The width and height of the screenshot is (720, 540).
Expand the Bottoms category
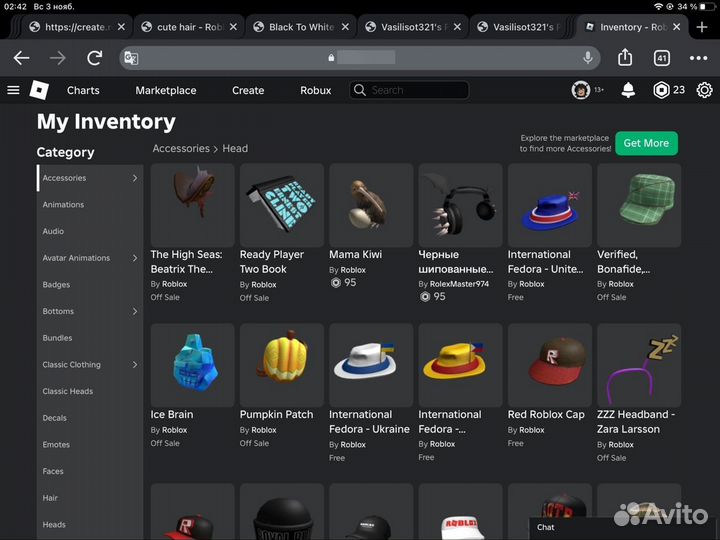(135, 311)
